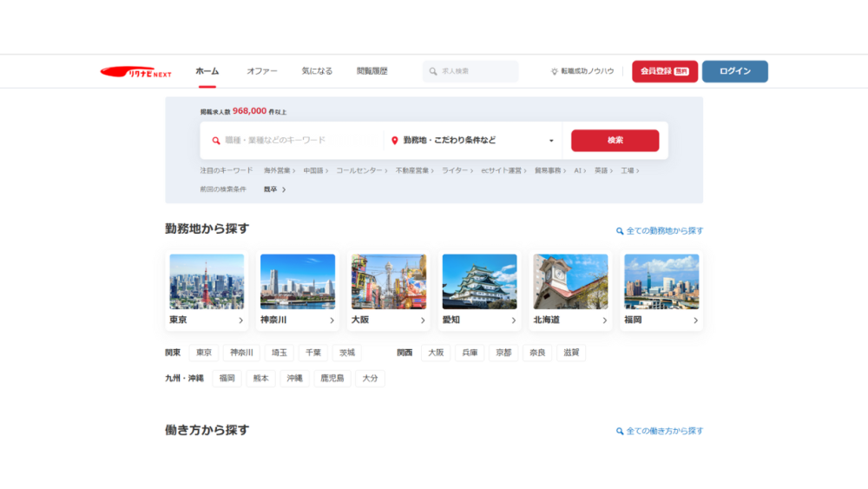Switch to the オファー tab
The width and height of the screenshot is (868, 489).
pyautogui.click(x=261, y=71)
